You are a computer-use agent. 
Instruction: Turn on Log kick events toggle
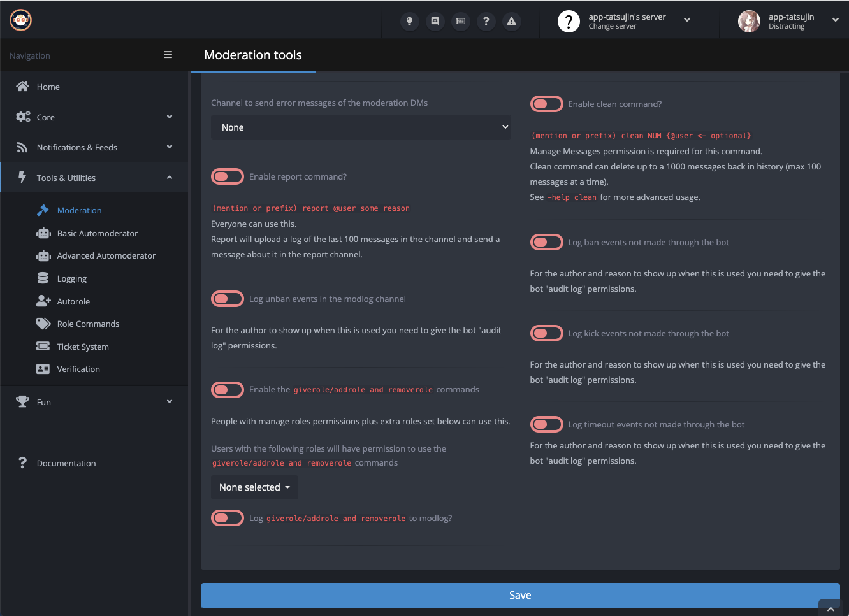[x=546, y=333]
